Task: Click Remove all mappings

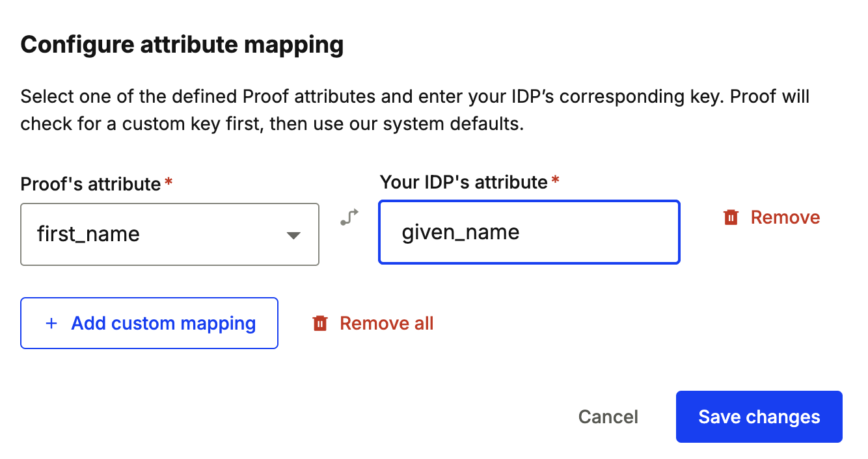Action: 373,323
